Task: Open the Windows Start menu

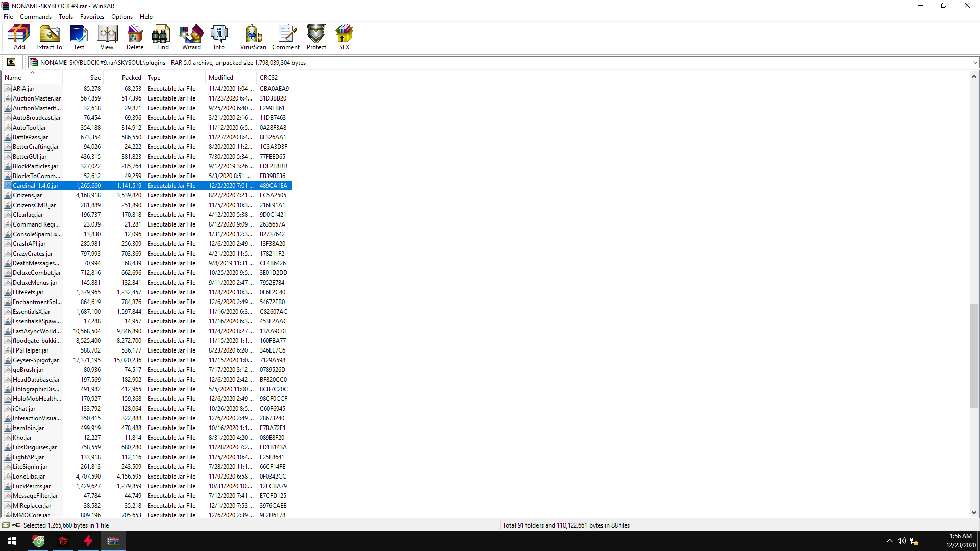Action: 12,541
